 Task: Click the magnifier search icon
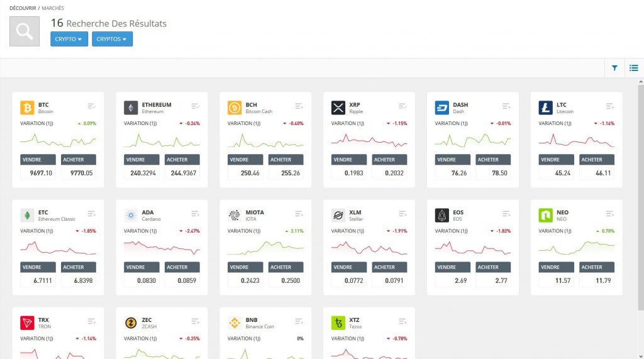[x=25, y=31]
